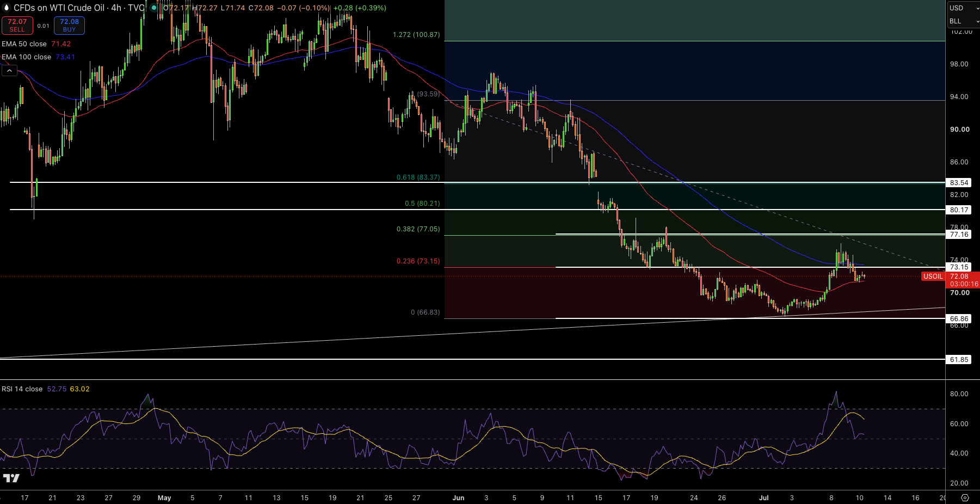Click the 77.16 horizontal line price label

(x=959, y=235)
